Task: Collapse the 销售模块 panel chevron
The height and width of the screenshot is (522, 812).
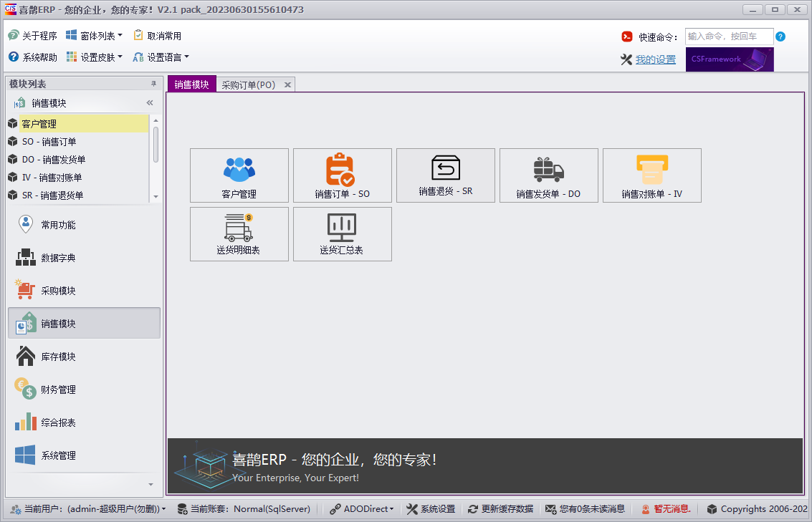Action: pyautogui.click(x=149, y=102)
